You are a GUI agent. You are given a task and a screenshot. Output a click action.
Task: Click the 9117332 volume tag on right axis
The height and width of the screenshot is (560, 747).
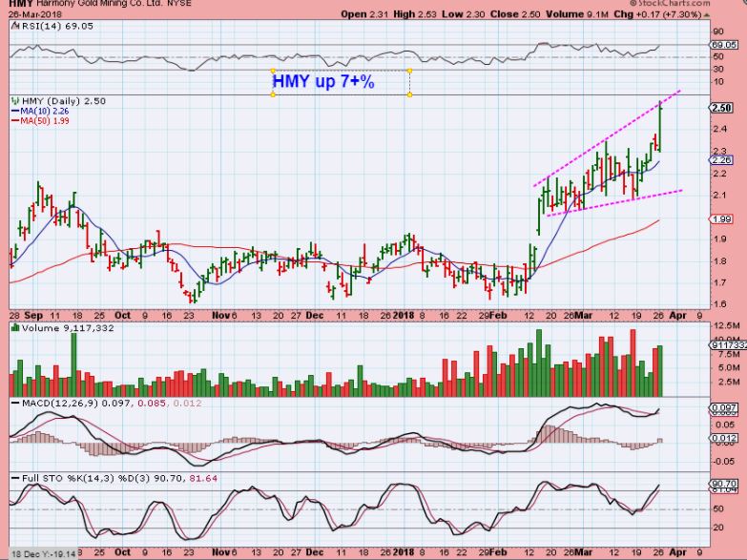(728, 345)
